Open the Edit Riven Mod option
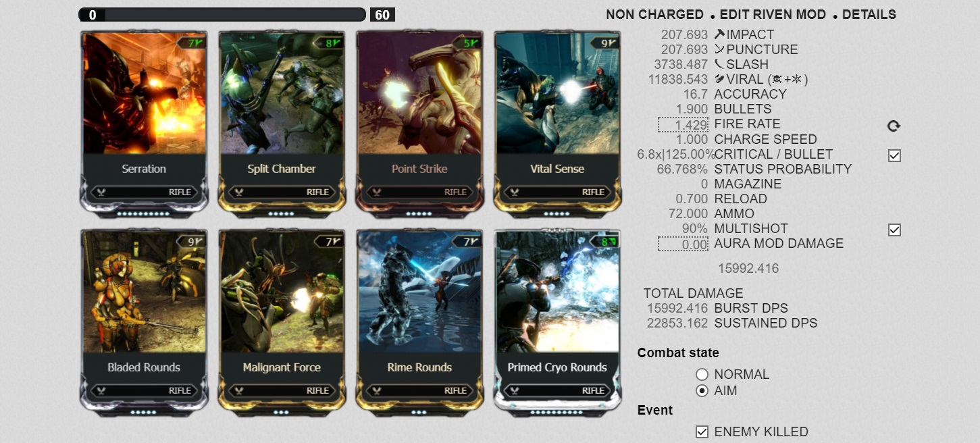The width and height of the screenshot is (980, 443). pyautogui.click(x=773, y=14)
